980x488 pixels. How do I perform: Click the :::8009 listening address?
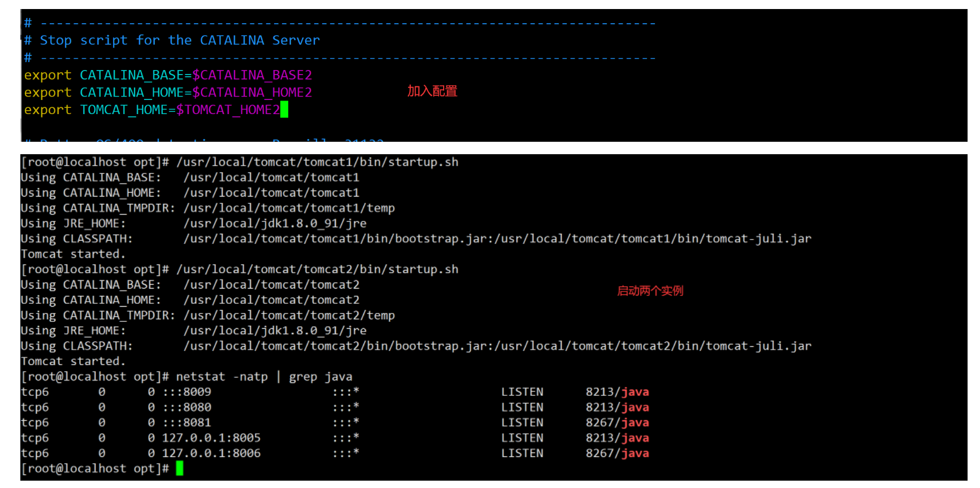[x=187, y=392]
